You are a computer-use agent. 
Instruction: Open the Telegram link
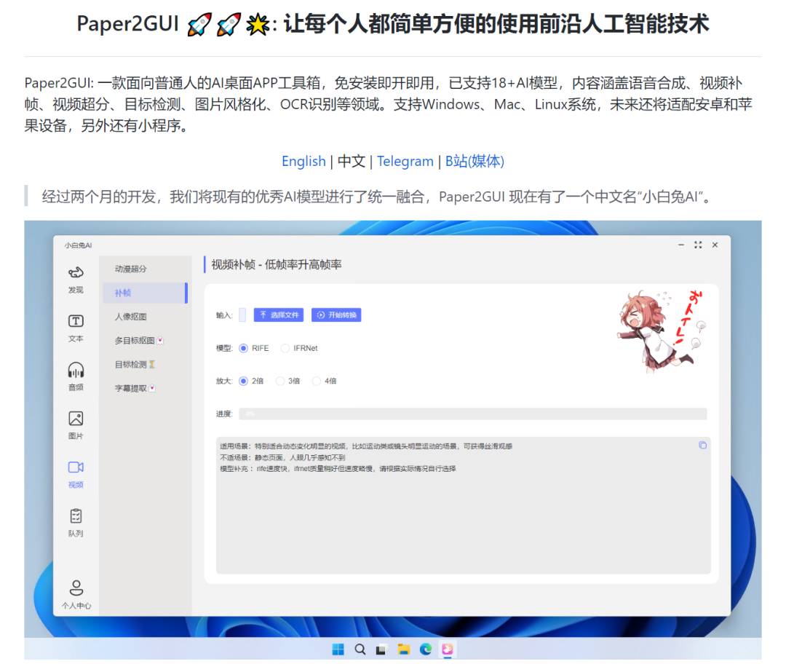point(405,161)
